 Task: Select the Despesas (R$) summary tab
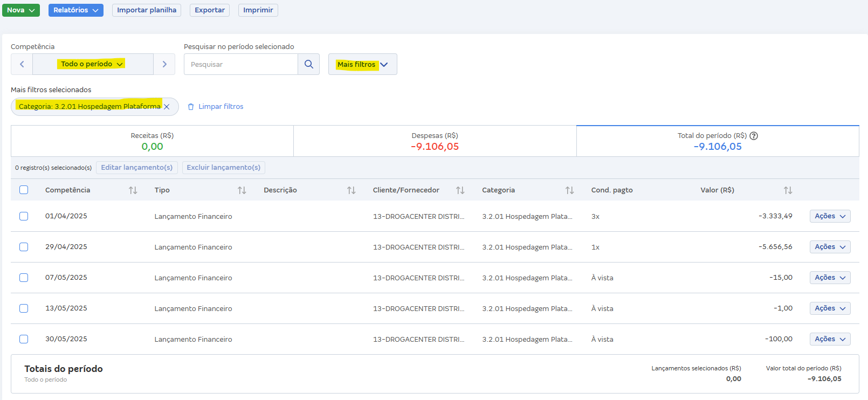(x=435, y=141)
